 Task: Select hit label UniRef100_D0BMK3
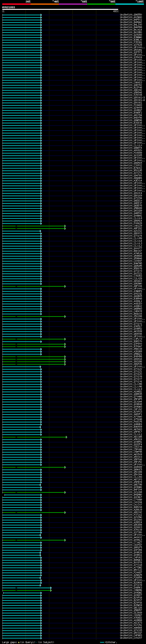tap(131, 588)
